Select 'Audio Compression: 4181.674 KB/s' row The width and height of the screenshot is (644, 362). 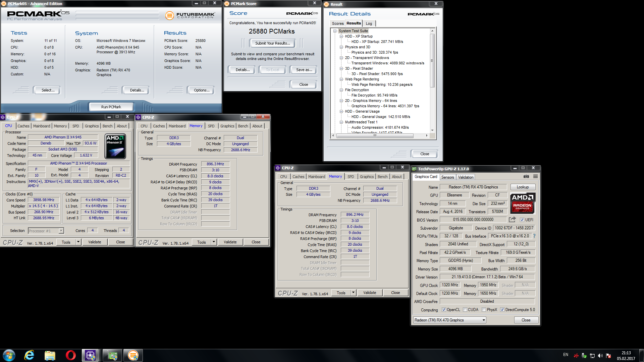coord(380,127)
